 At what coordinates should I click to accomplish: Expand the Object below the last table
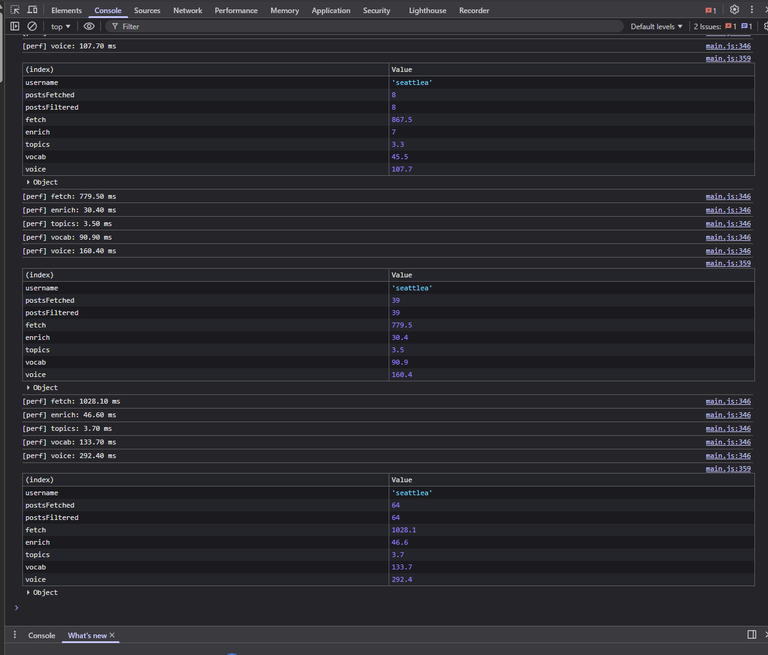[42, 592]
